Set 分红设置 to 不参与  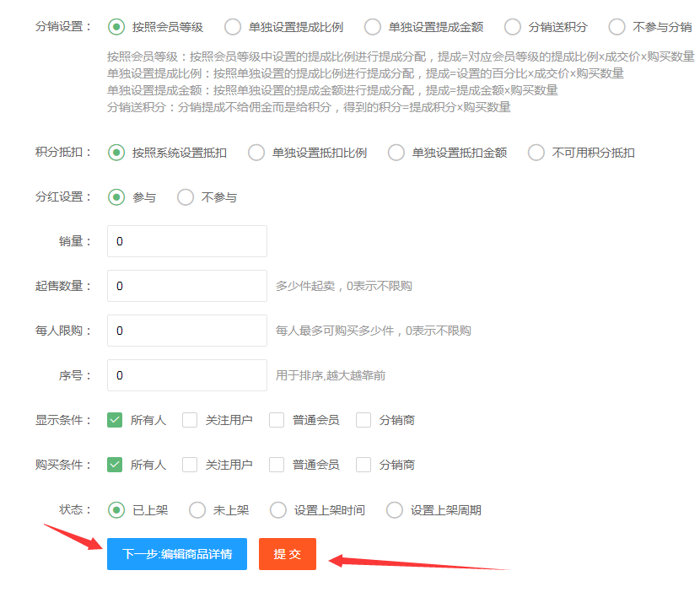186,197
